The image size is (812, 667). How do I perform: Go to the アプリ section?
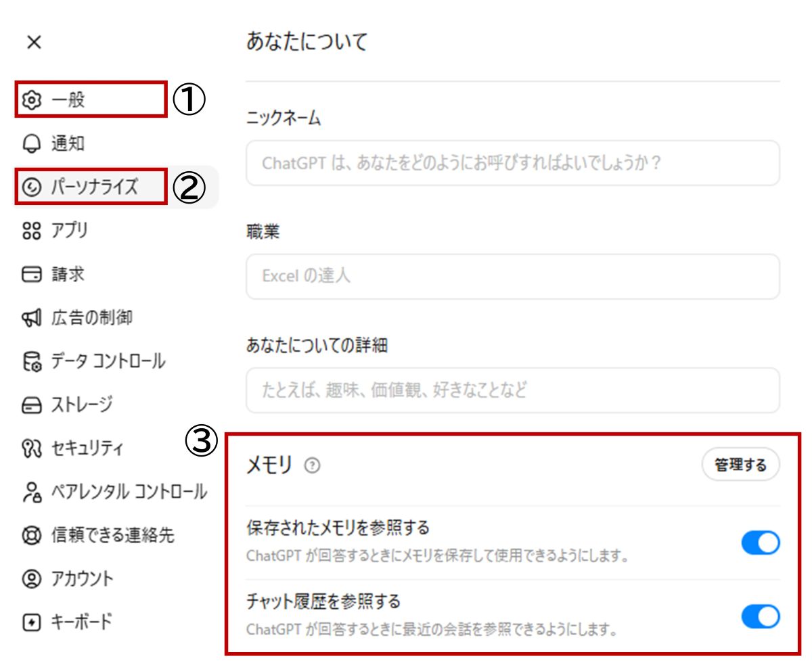tap(116, 231)
